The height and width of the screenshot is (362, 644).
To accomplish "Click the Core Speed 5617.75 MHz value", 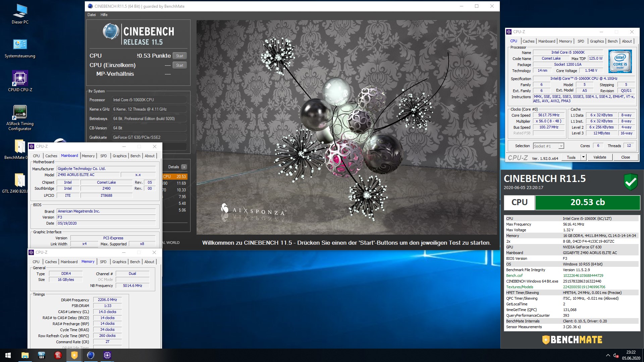I will 549,115.
